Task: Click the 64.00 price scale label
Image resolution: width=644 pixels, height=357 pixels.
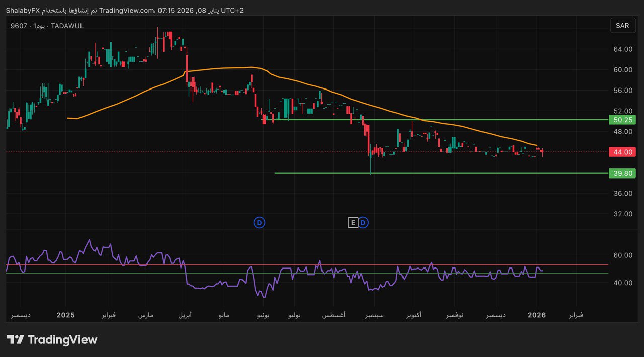Action: (622, 49)
